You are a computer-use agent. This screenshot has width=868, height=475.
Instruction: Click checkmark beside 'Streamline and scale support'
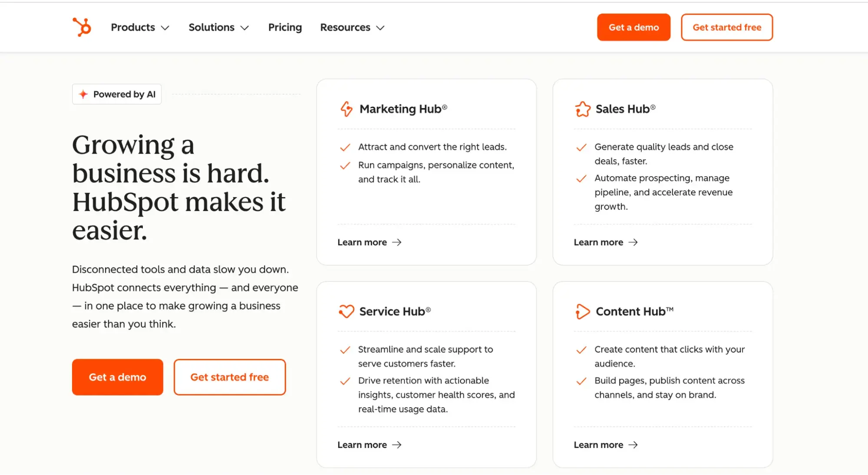(345, 350)
